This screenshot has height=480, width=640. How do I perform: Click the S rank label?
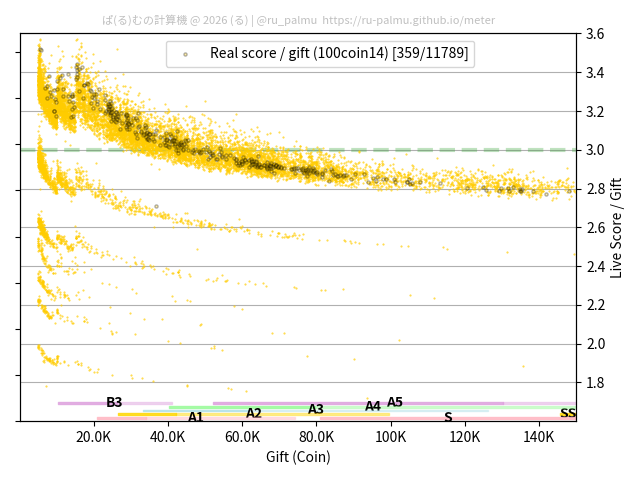click(448, 417)
